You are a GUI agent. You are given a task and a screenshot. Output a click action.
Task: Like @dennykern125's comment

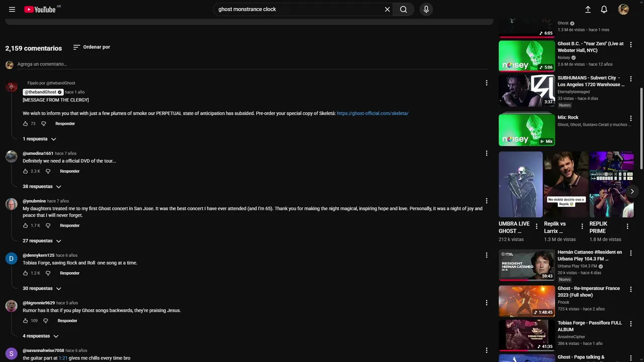click(x=25, y=274)
